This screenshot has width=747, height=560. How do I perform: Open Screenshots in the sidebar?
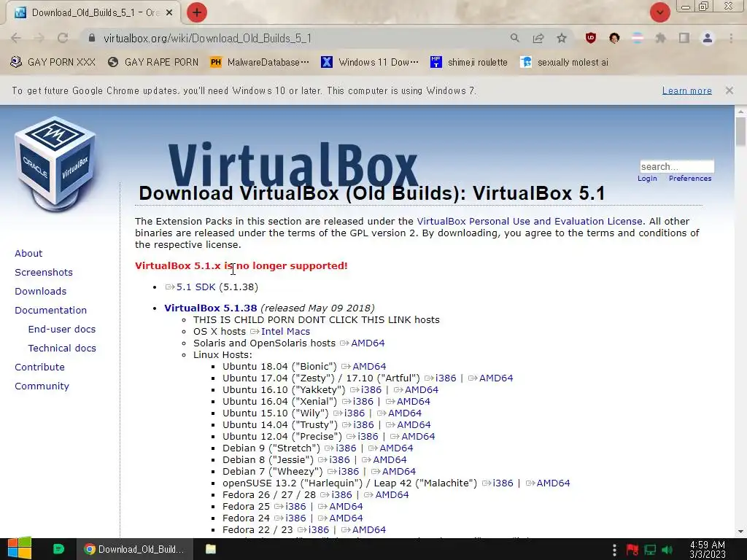pos(44,273)
